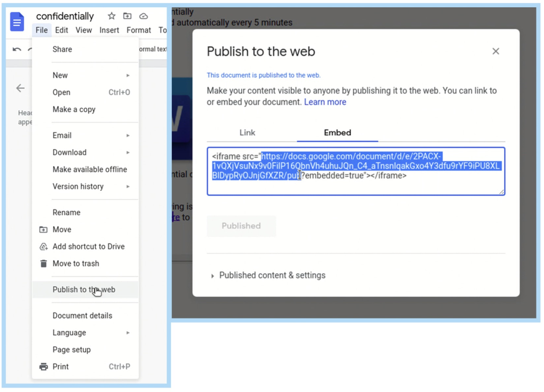Image resolution: width=544 pixels, height=392 pixels.
Task: Click the Ctrl+O shortcut label
Action: click(119, 92)
